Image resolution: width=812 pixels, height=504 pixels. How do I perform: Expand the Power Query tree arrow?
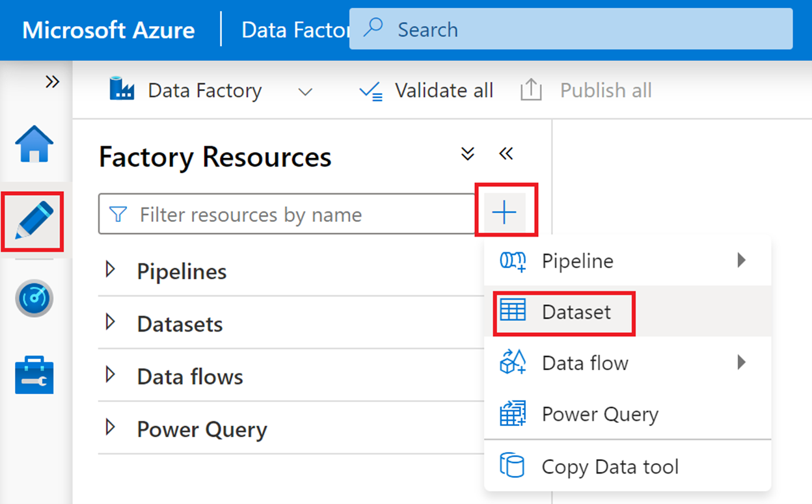tap(110, 427)
